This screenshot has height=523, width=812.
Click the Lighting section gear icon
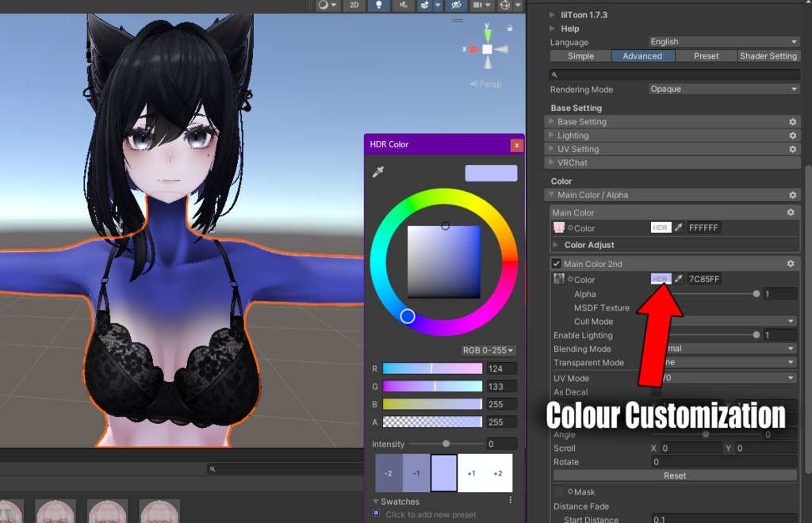(793, 135)
